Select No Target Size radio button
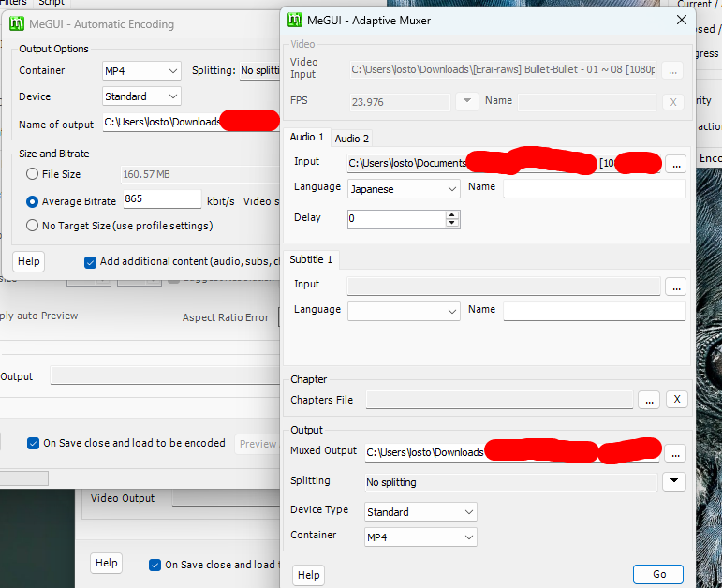 pyautogui.click(x=32, y=226)
